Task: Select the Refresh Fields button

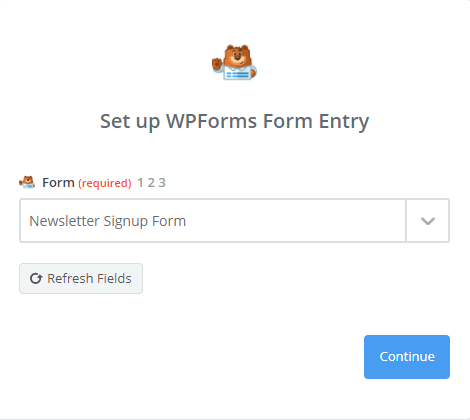Action: [x=81, y=278]
